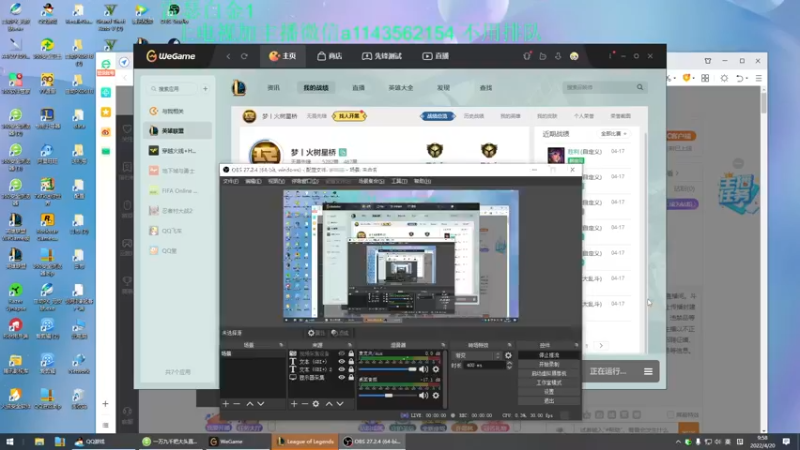The image size is (800, 450).
Task: Open the 历史战绩 link
Action: click(x=473, y=116)
